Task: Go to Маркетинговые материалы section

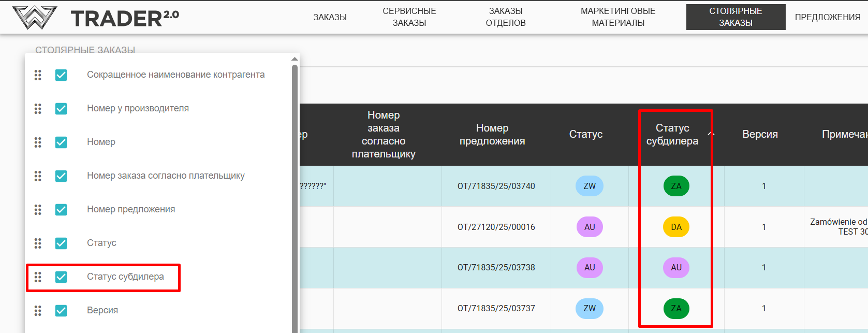Action: (617, 17)
